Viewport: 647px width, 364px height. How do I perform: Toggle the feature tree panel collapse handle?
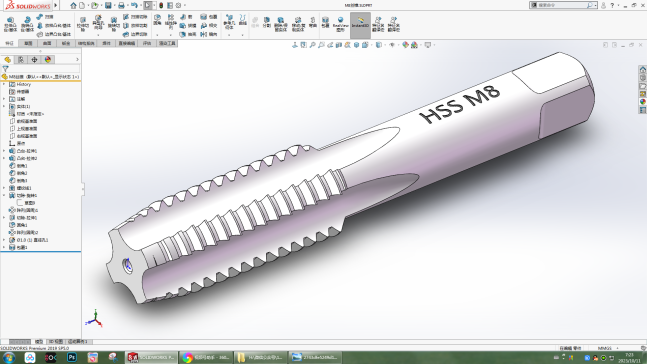pos(83,189)
